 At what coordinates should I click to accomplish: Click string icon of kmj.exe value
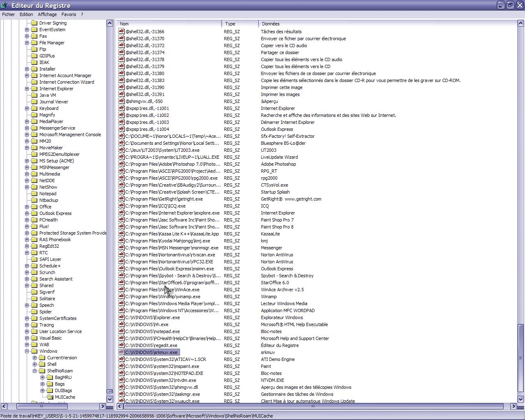click(x=121, y=241)
